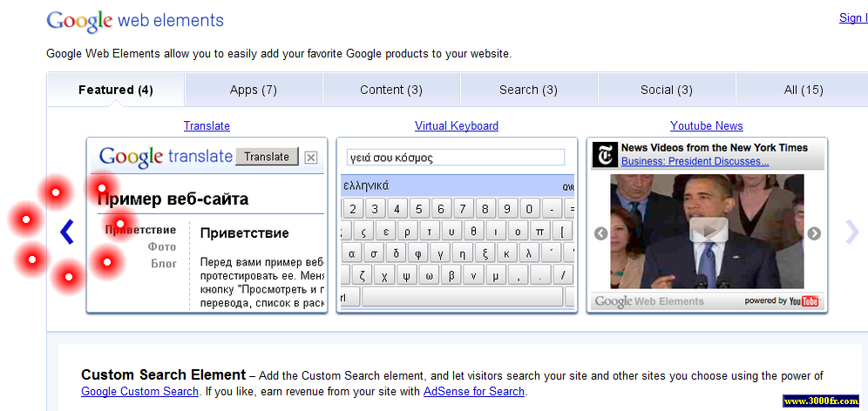This screenshot has height=411, width=868.
Task: Follow the Google Custom Search link
Action: point(139,392)
